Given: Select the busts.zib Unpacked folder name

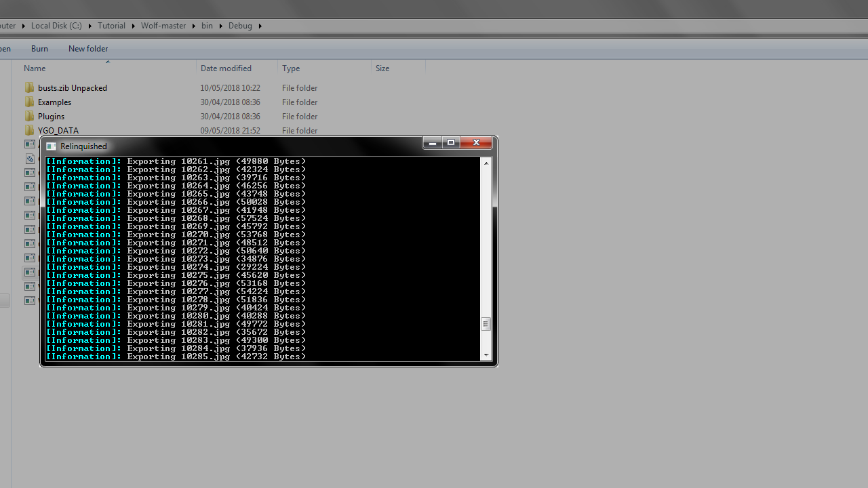Looking at the screenshot, I should (73, 88).
